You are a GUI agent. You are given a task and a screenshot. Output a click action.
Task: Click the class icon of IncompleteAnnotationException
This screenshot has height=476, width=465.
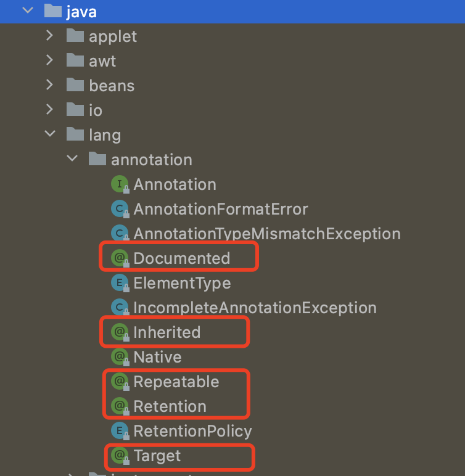[x=120, y=308]
